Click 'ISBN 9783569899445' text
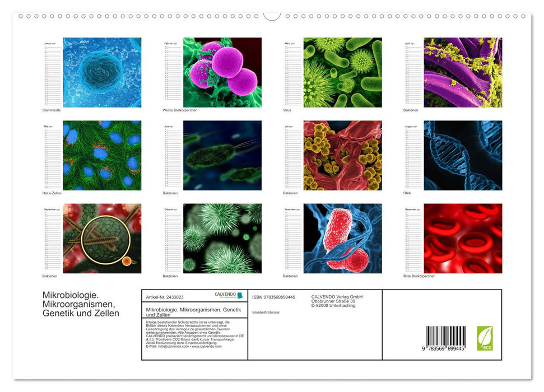This screenshot has width=544, height=392. pos(274,297)
